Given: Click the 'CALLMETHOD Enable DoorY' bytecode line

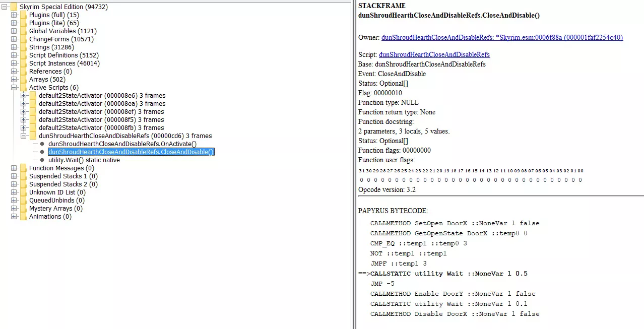Looking at the screenshot, I should (x=453, y=294).
